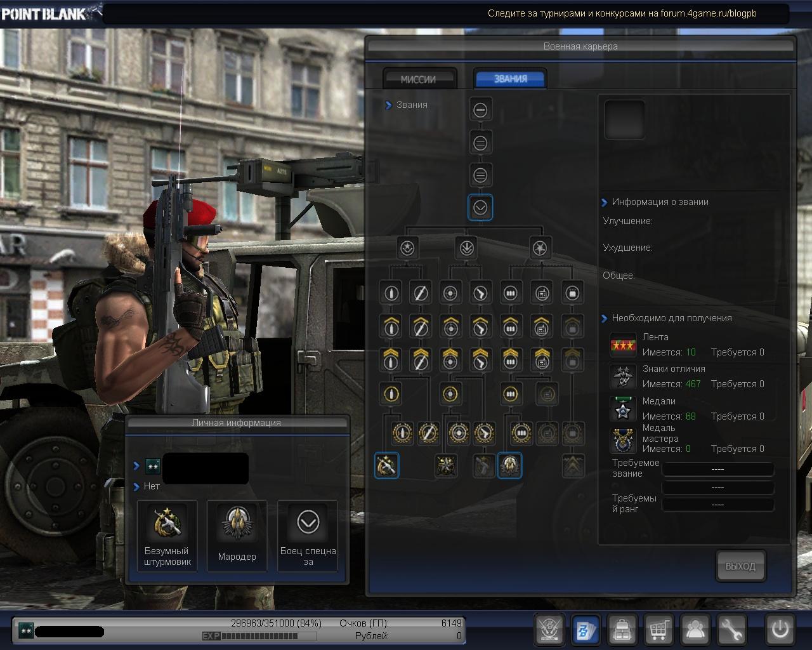Expand the Информация о звании section
The height and width of the screenshot is (650, 812).
point(605,202)
